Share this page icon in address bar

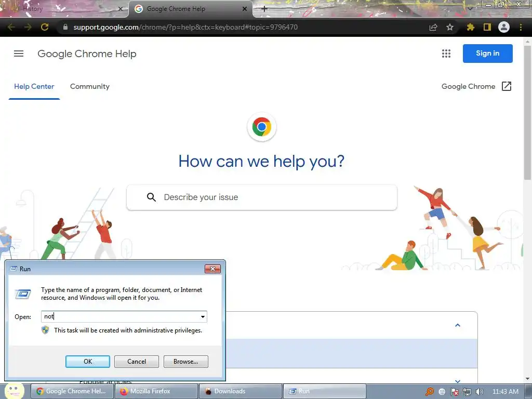(433, 27)
